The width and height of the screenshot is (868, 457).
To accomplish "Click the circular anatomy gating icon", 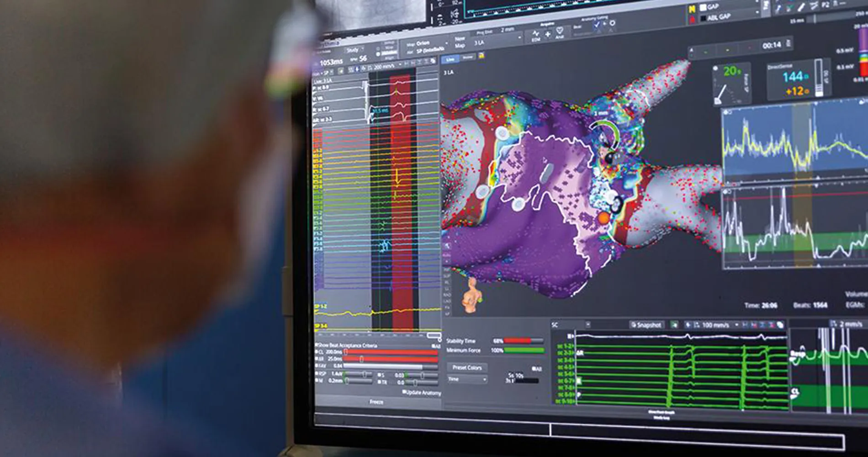I will click(x=612, y=23).
